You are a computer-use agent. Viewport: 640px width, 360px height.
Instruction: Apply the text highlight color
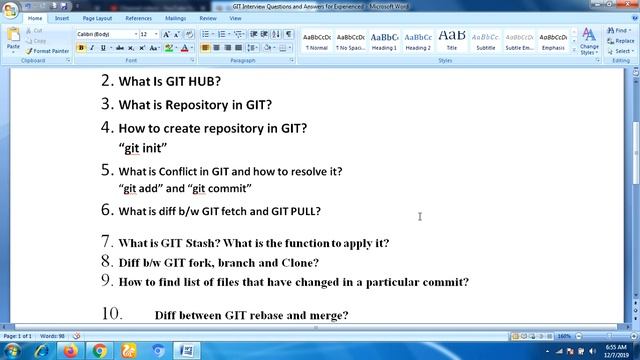[x=169, y=48]
